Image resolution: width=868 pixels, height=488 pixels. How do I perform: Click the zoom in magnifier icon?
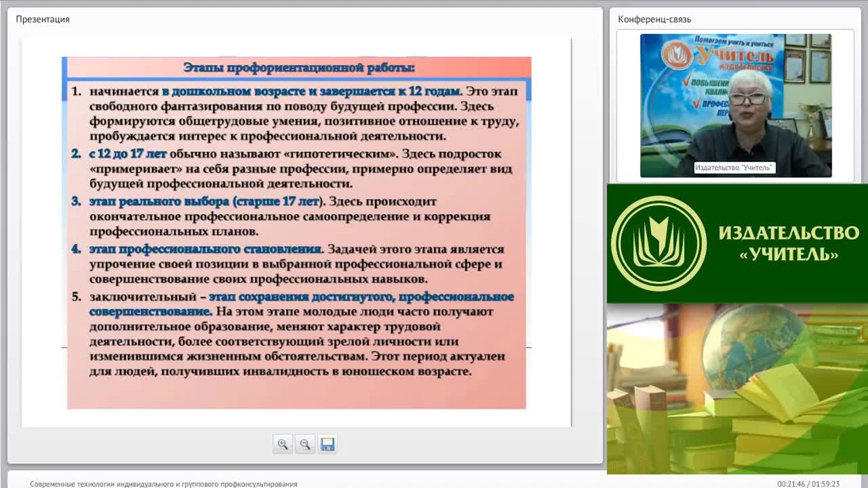(283, 444)
